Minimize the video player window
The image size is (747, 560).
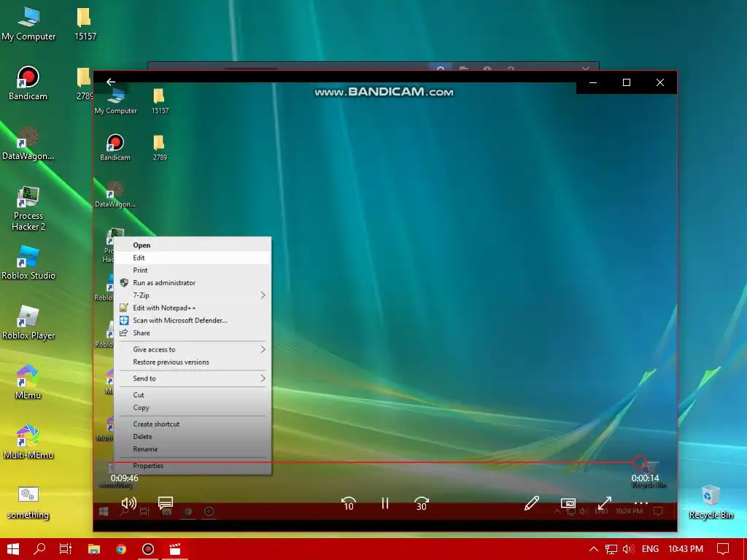coord(593,82)
